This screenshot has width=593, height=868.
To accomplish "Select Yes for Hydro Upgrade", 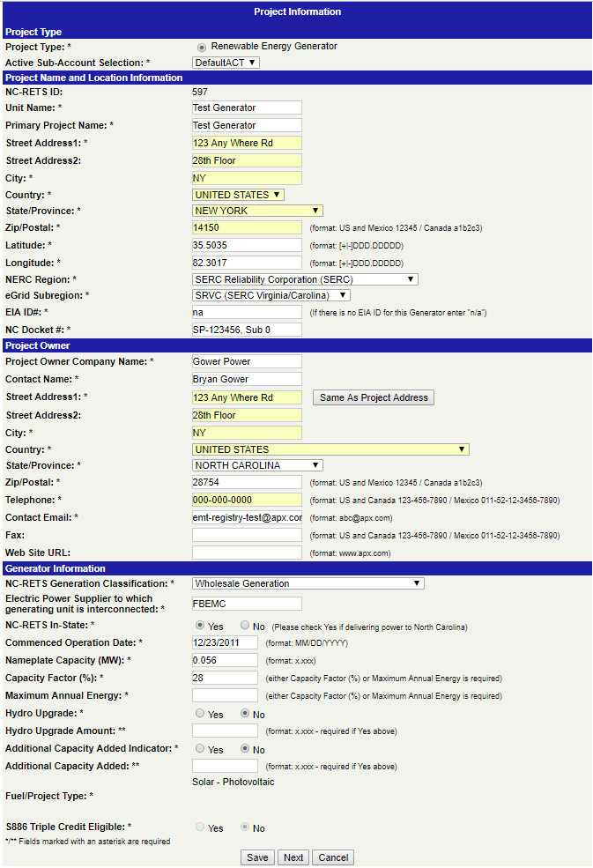I will [200, 713].
